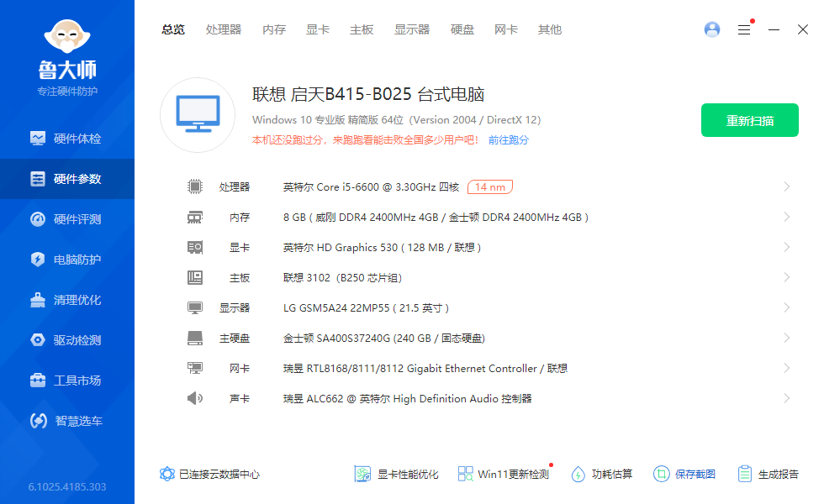Switch to the top 网卡 tab
Image resolution: width=824 pixels, height=504 pixels.
click(505, 30)
